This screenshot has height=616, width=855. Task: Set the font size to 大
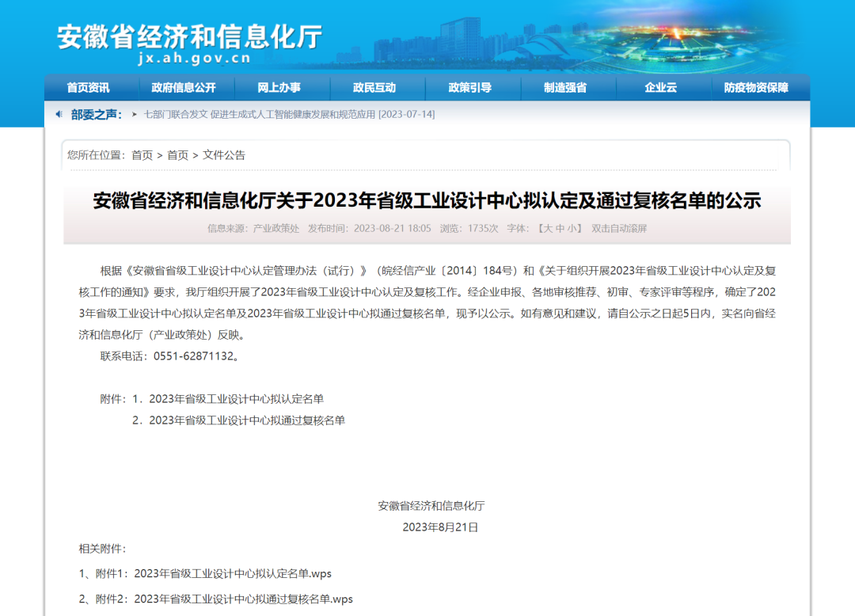click(x=545, y=228)
